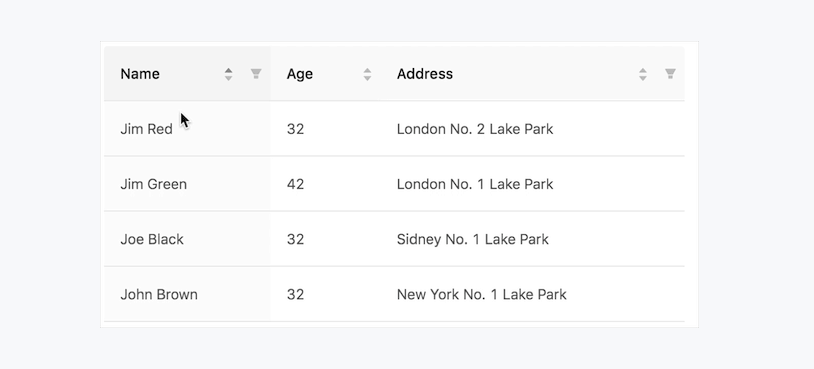The image size is (814, 369).
Task: Sort by Age using the sorter arrows
Action: [367, 74]
